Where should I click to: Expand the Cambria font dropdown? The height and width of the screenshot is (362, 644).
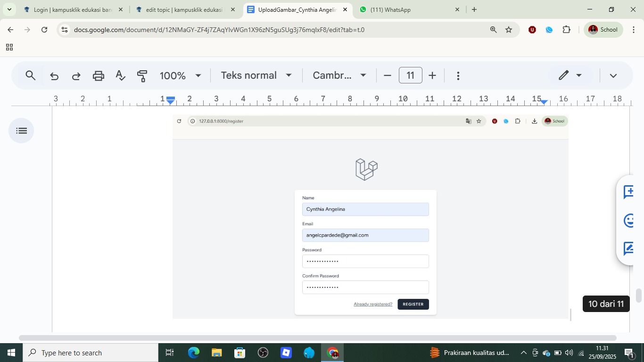(x=339, y=75)
